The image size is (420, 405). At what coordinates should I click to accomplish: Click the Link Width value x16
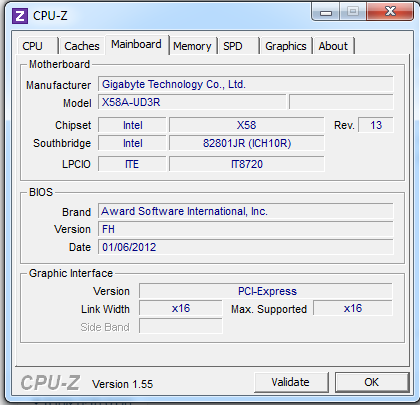pyautogui.click(x=181, y=308)
